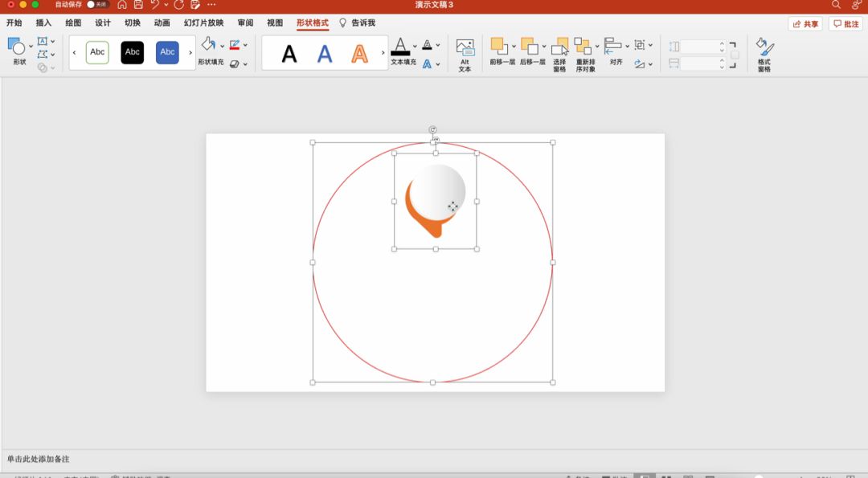Switch to the 切换 tab
Screen dimensions: 868x478
(x=133, y=22)
